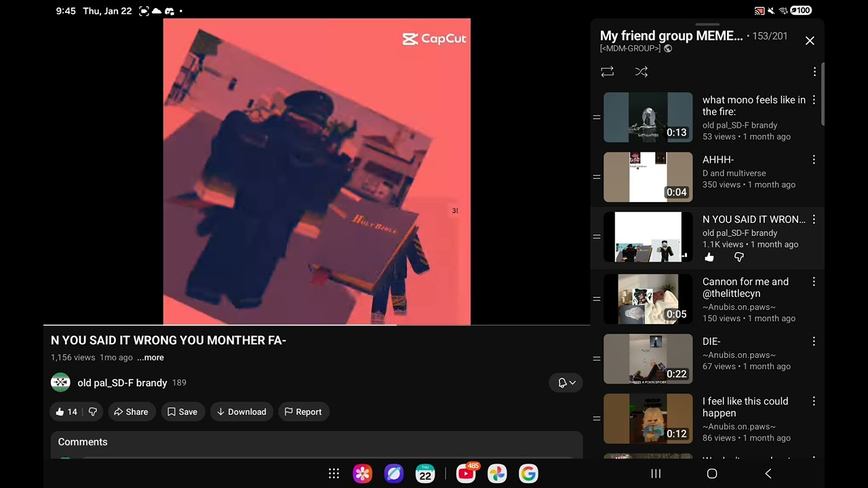Open options for 'what mono feels like' video

pos(814,100)
